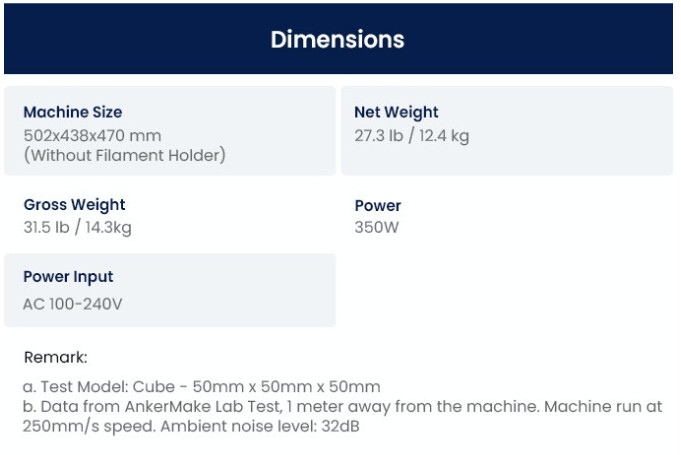Click the 31.5 lb / 14.3kg value
Viewport: 681px width, 455px height.
click(77, 227)
